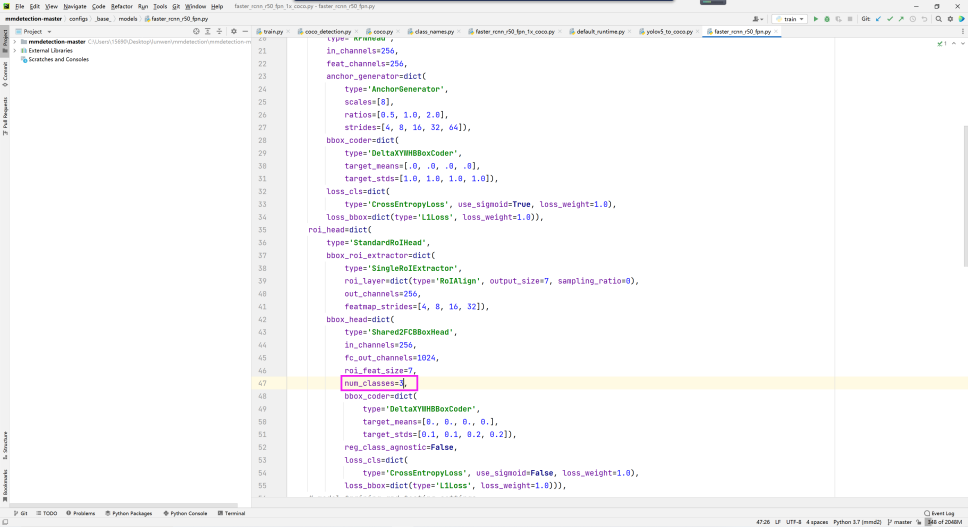Collapse all items in Project tree
Image resolution: width=968 pixels, height=527 pixels.
click(219, 31)
